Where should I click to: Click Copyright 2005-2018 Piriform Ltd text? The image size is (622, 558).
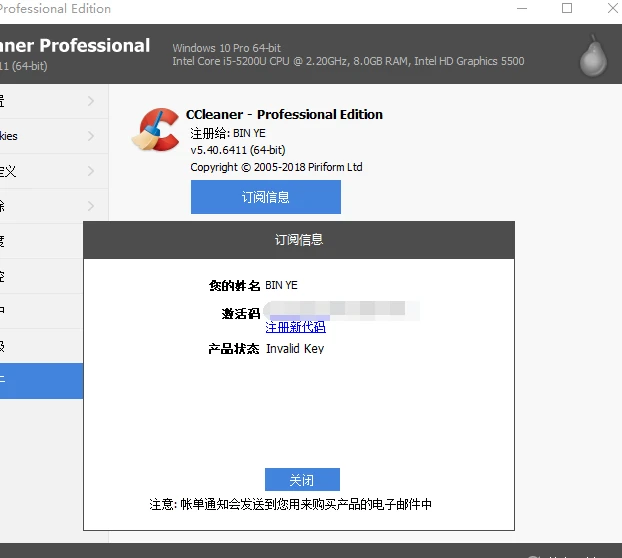coord(276,167)
